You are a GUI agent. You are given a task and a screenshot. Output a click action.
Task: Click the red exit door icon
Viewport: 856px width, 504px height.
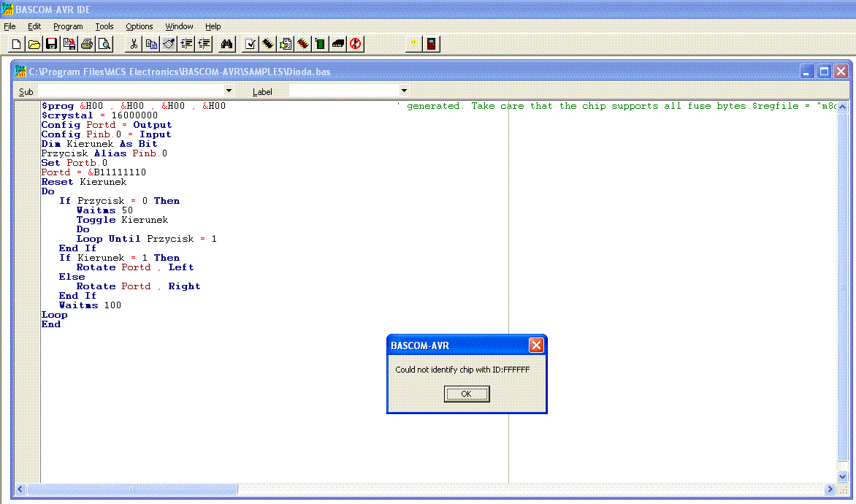(432, 44)
